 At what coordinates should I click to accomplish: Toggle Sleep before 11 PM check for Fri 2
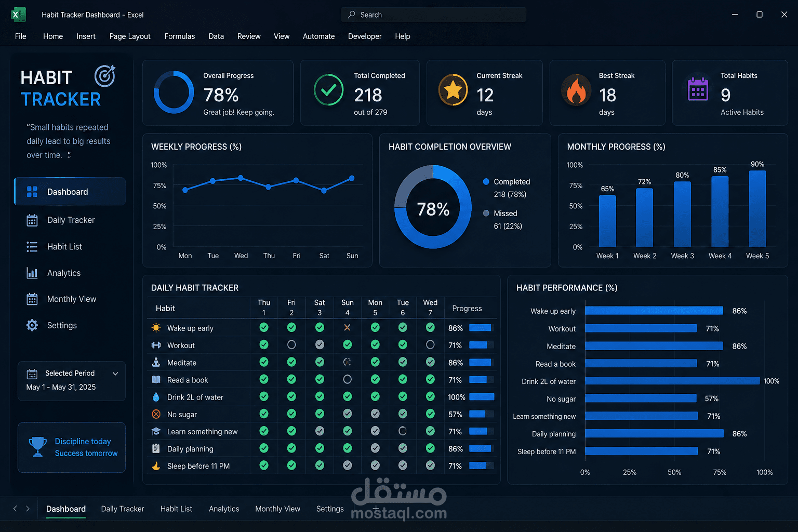click(291, 465)
